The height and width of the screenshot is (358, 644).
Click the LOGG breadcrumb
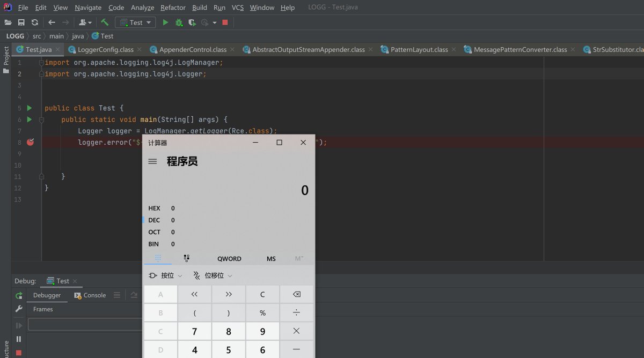click(x=15, y=36)
